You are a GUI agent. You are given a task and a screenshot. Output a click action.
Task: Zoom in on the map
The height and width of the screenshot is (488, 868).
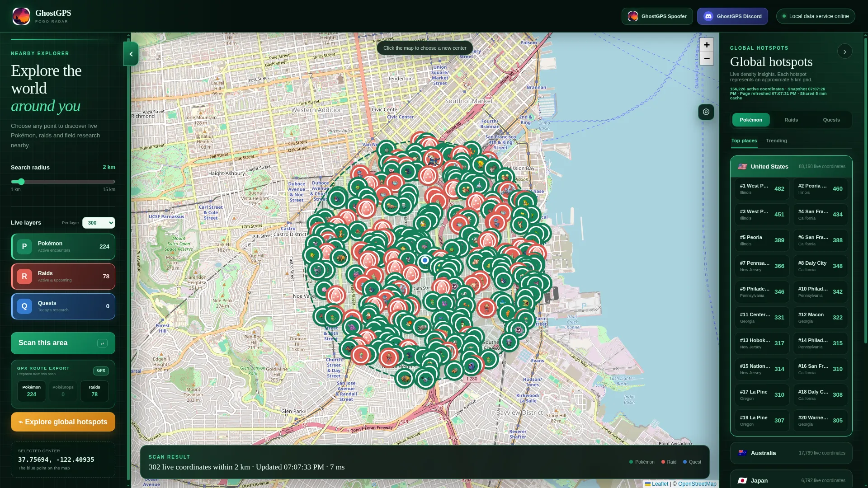point(707,45)
